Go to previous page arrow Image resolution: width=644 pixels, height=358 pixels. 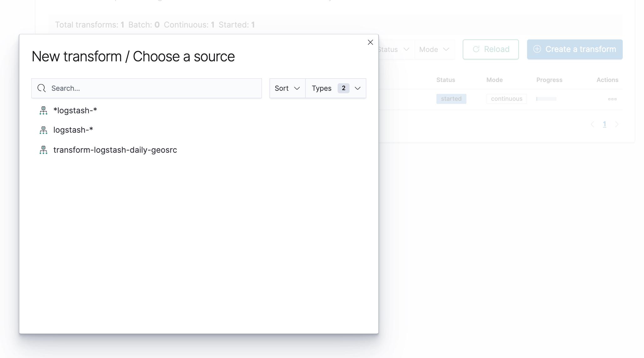coord(592,124)
